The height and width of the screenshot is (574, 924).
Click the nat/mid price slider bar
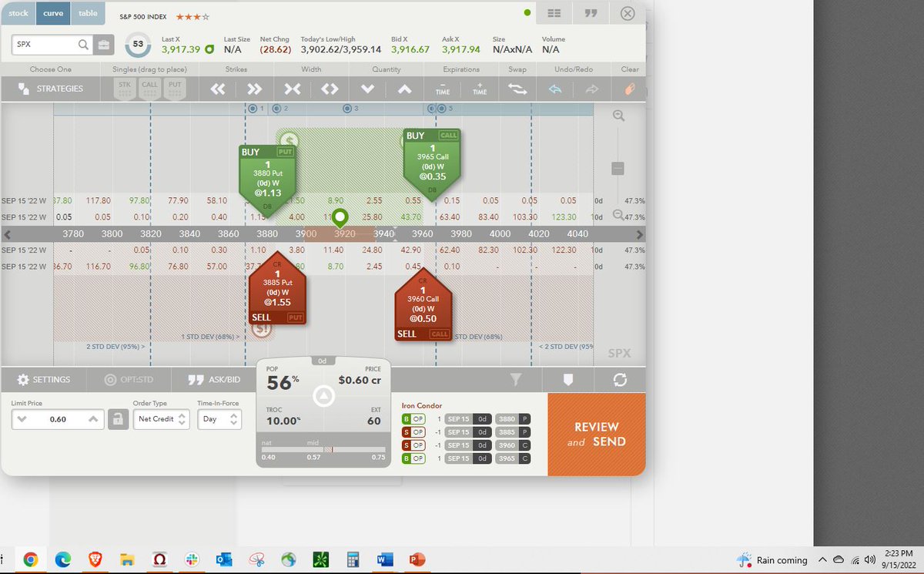(x=323, y=449)
